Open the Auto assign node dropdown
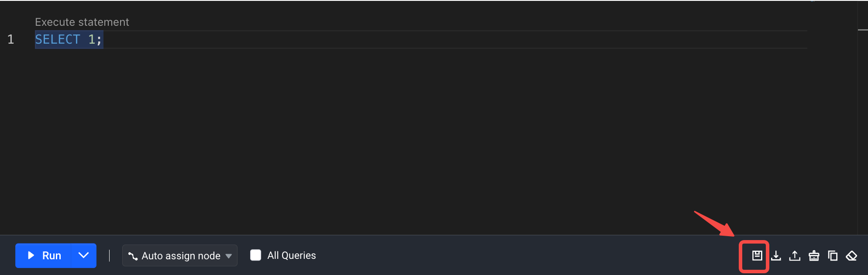This screenshot has height=275, width=868. 180,255
